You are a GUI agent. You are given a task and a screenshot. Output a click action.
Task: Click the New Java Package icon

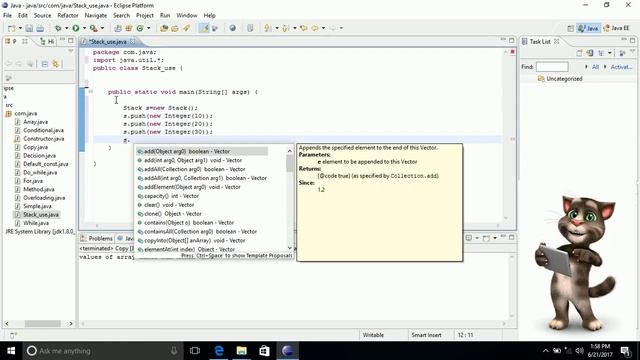click(x=129, y=28)
